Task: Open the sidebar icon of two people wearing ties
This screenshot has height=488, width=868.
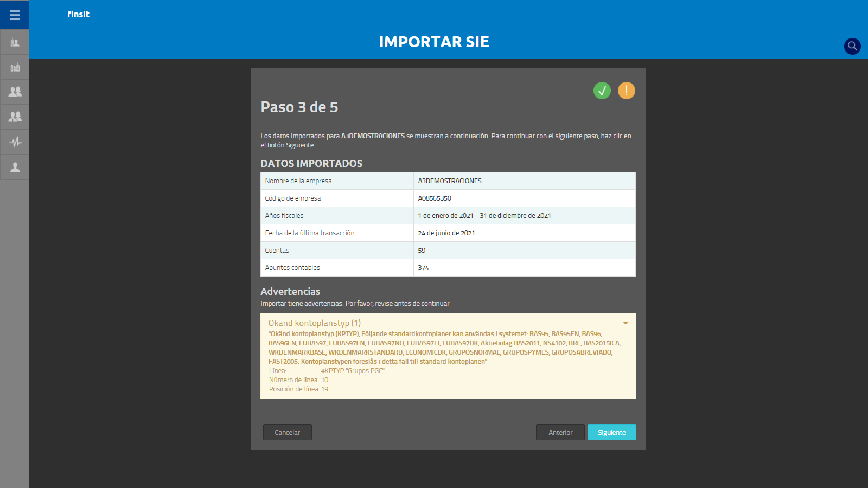Action: (x=15, y=117)
